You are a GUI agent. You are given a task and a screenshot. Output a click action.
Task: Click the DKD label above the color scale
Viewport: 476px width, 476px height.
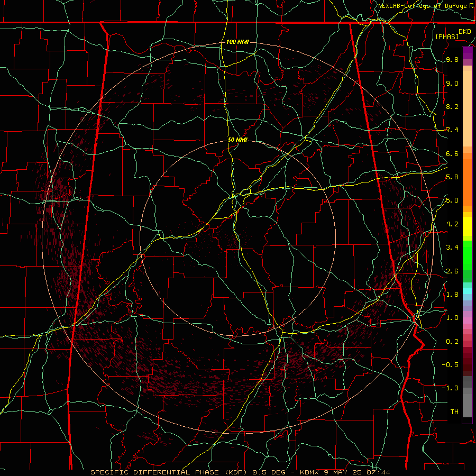(465, 32)
